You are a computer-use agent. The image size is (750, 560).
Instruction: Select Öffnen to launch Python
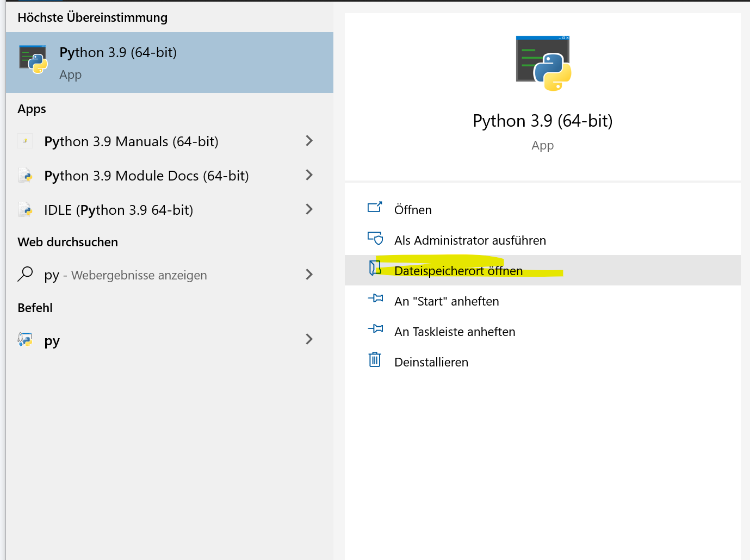(x=413, y=210)
